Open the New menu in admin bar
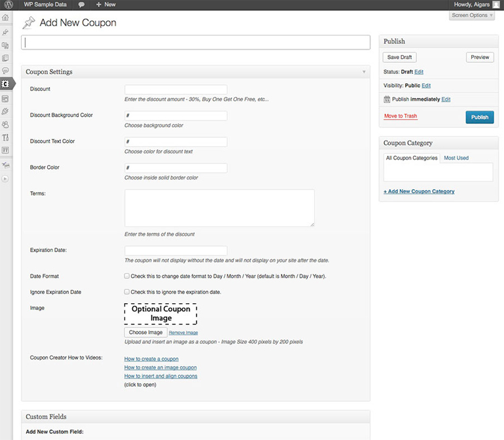 pos(105,5)
